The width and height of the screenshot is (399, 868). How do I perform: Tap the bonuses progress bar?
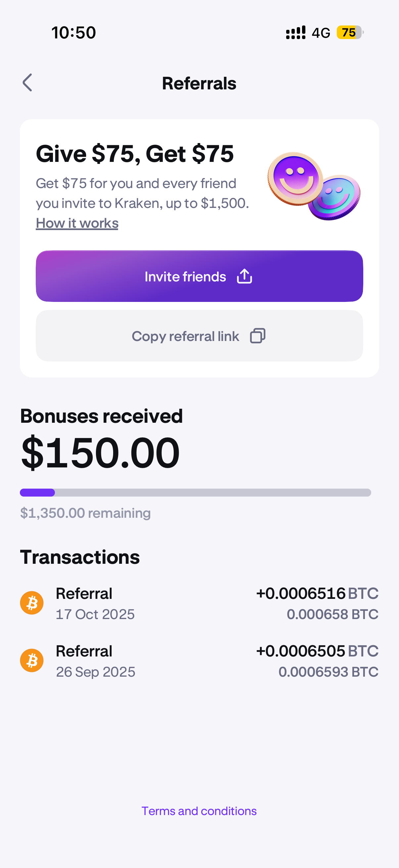[x=195, y=493]
